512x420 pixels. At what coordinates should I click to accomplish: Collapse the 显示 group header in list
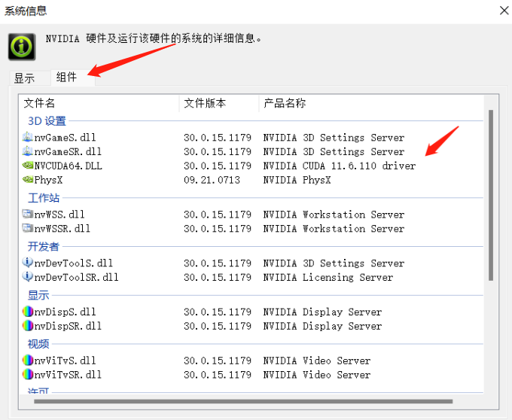coord(38,295)
